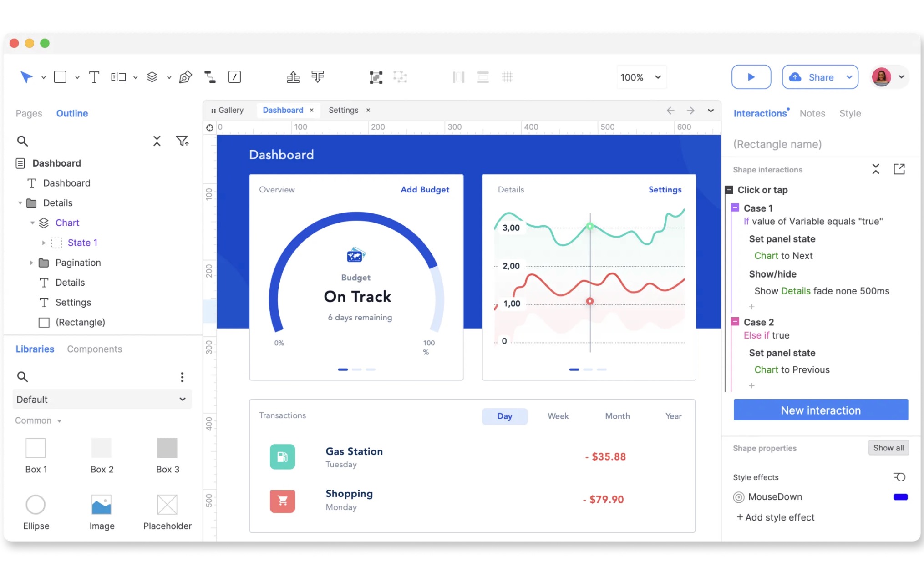Screen dimensions: 924x577
Task: Click the Preview play button
Action: (x=751, y=77)
